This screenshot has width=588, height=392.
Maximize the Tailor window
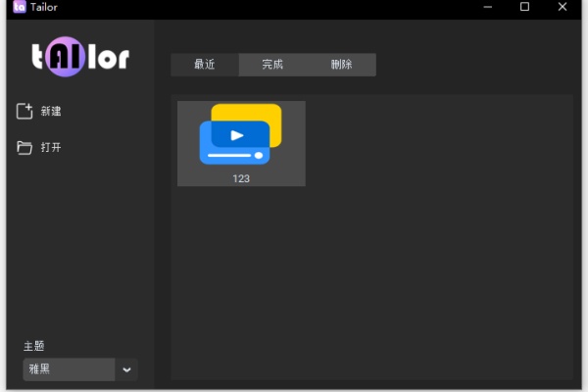[x=524, y=8]
